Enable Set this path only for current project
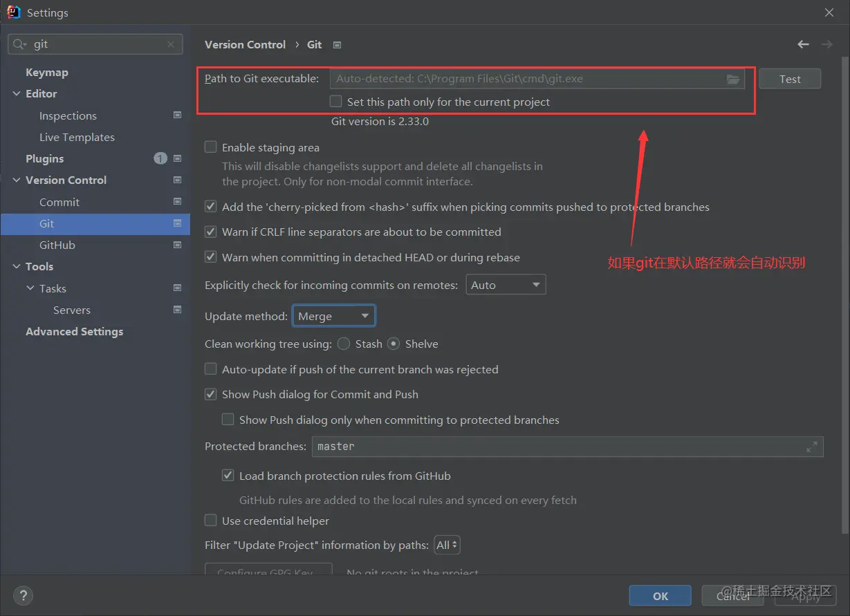This screenshot has height=616, width=850. point(336,102)
